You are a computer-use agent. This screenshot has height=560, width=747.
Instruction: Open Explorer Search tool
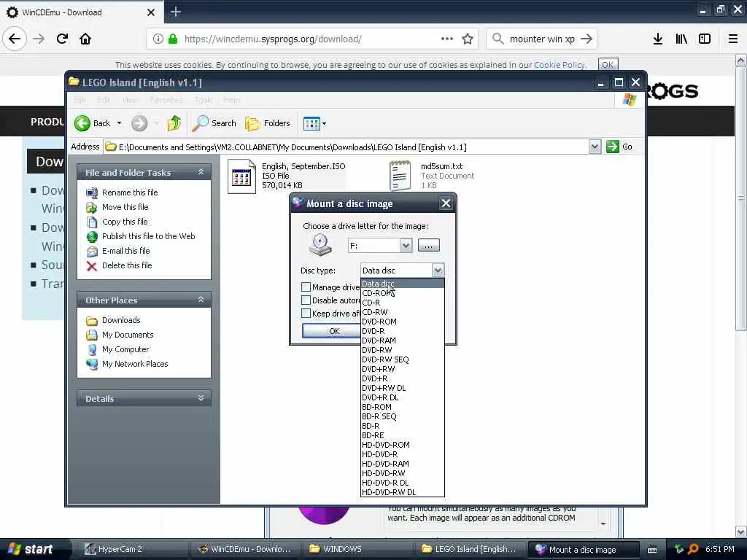(x=214, y=123)
